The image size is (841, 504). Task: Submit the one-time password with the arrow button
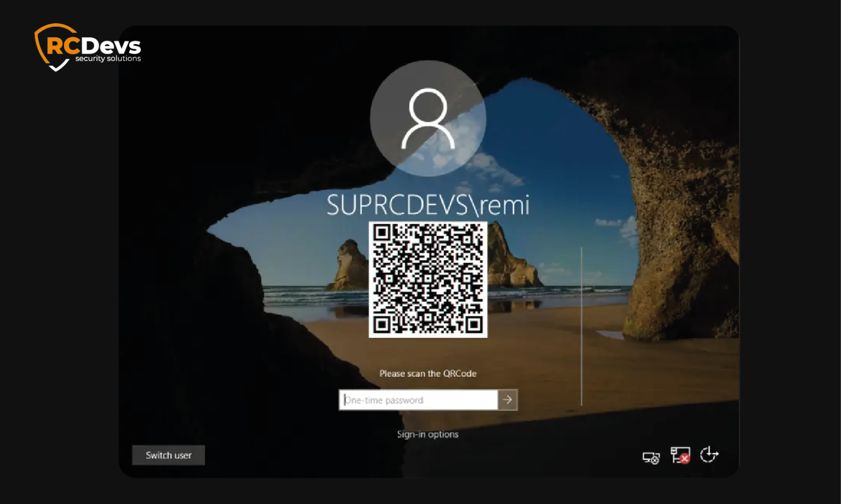[x=506, y=400]
